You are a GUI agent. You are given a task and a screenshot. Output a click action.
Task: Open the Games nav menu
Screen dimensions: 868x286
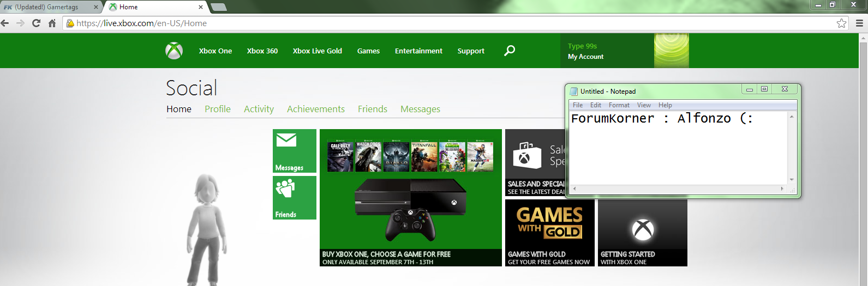(x=368, y=51)
